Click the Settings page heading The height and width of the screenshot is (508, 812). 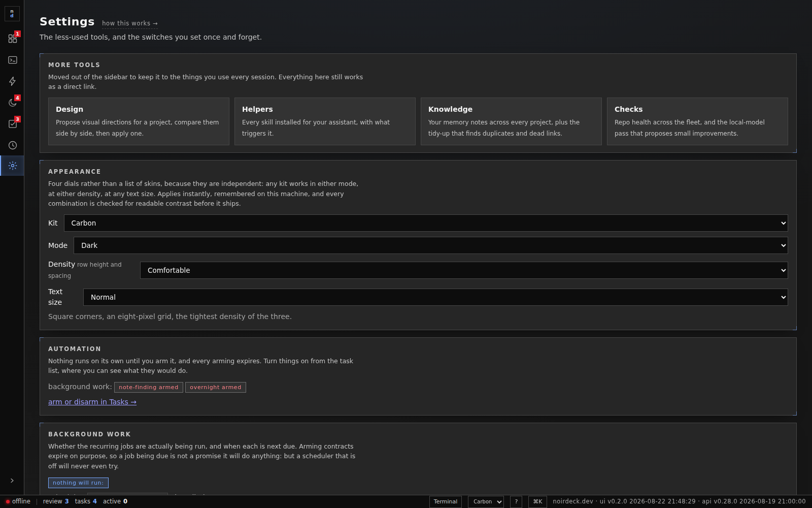point(67,21)
